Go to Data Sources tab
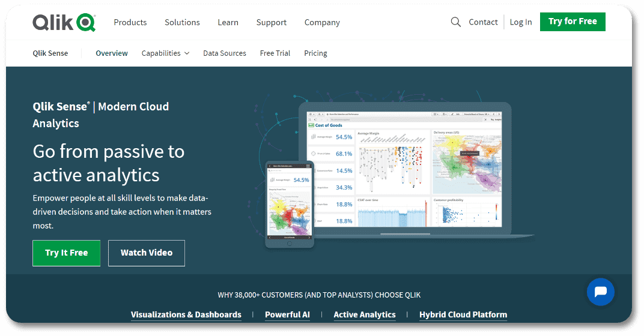 click(x=225, y=53)
